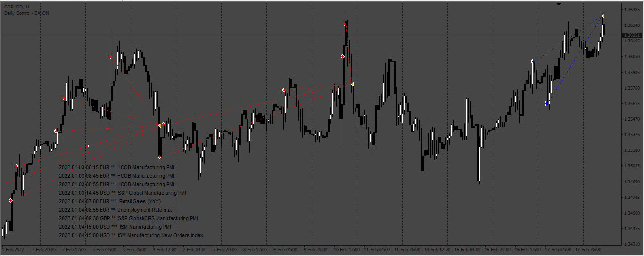Select the 08:45 EUR HCOB Manufacturing PMI row
Viewport: 644px width, 256px height.
pyautogui.click(x=116, y=176)
